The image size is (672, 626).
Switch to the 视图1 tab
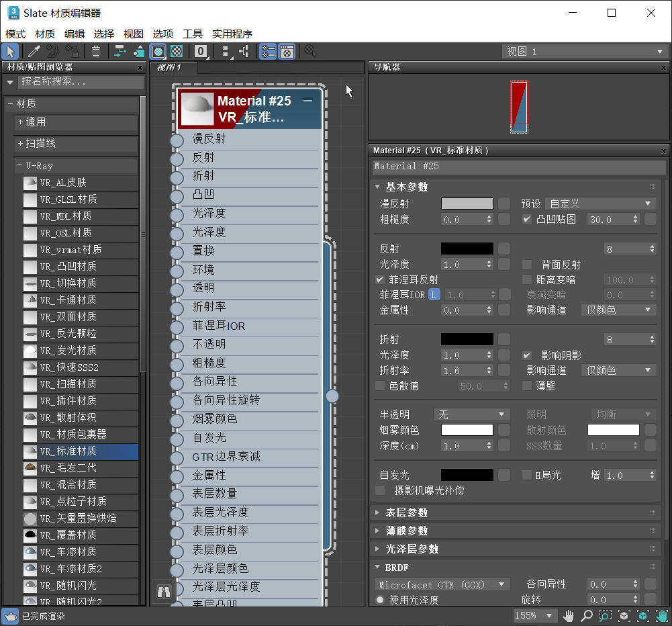pos(173,68)
